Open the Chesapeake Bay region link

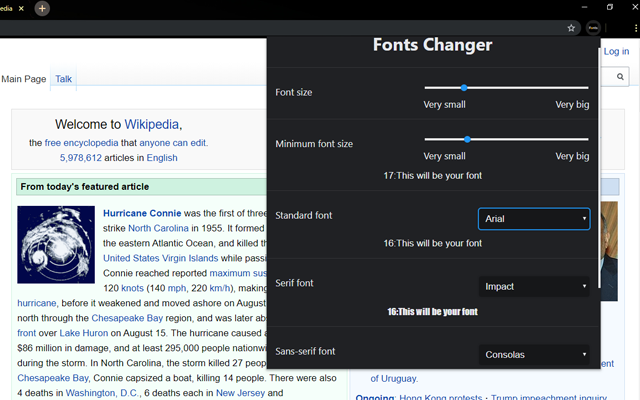pyautogui.click(x=127, y=318)
